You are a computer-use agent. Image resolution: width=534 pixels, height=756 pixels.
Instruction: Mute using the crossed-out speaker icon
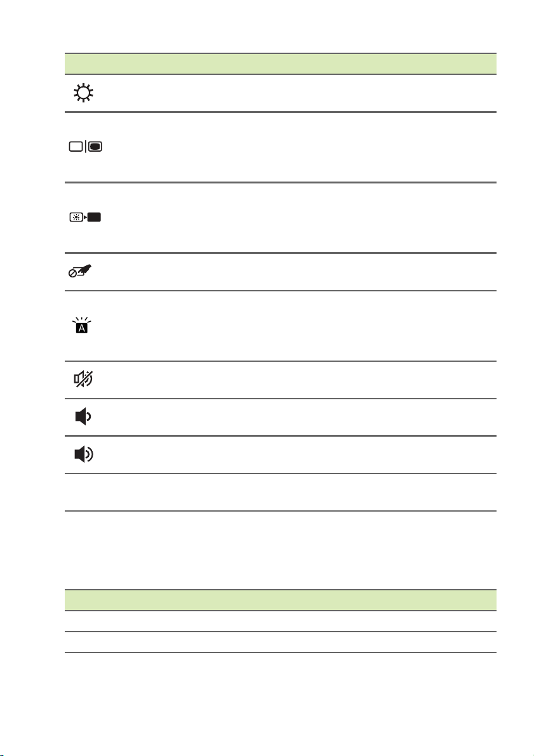(x=84, y=380)
